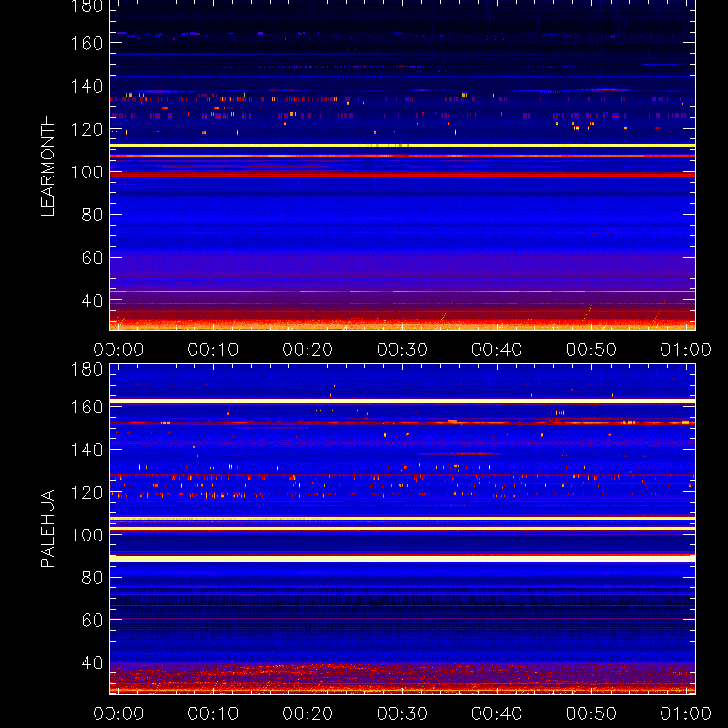Select the 60 tick label on Palehua plot

[92, 620]
